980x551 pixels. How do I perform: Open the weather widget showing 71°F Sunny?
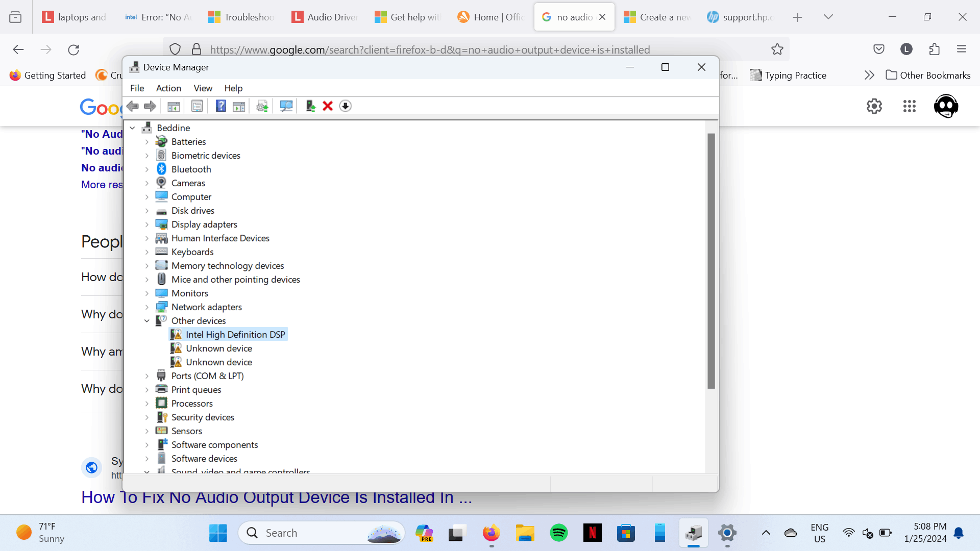(38, 532)
